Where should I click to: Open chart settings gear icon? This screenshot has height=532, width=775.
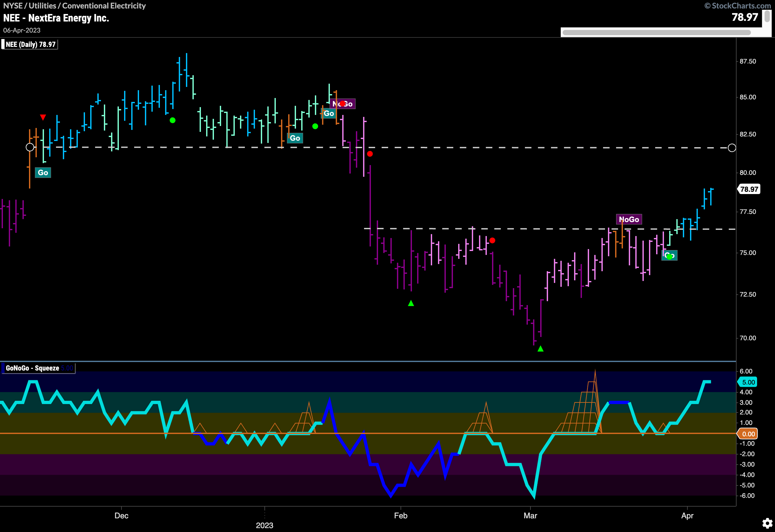(x=767, y=523)
